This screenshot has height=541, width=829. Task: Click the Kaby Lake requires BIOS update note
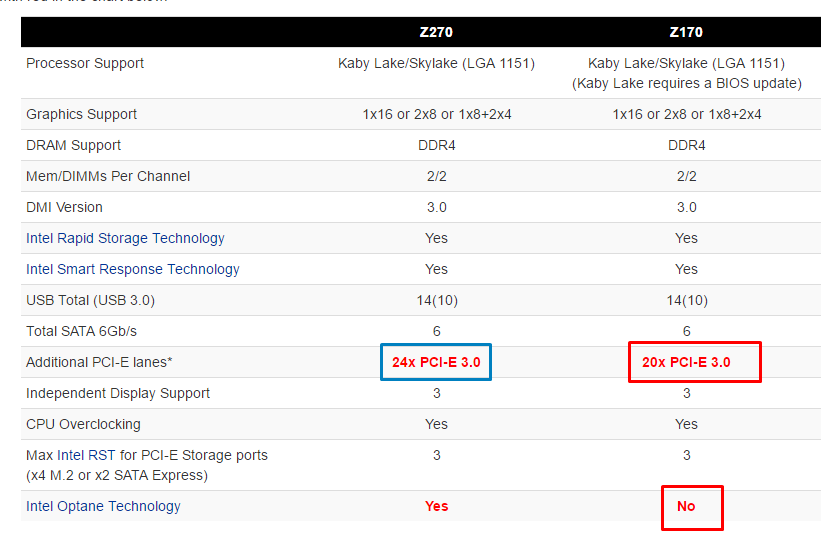click(x=686, y=83)
